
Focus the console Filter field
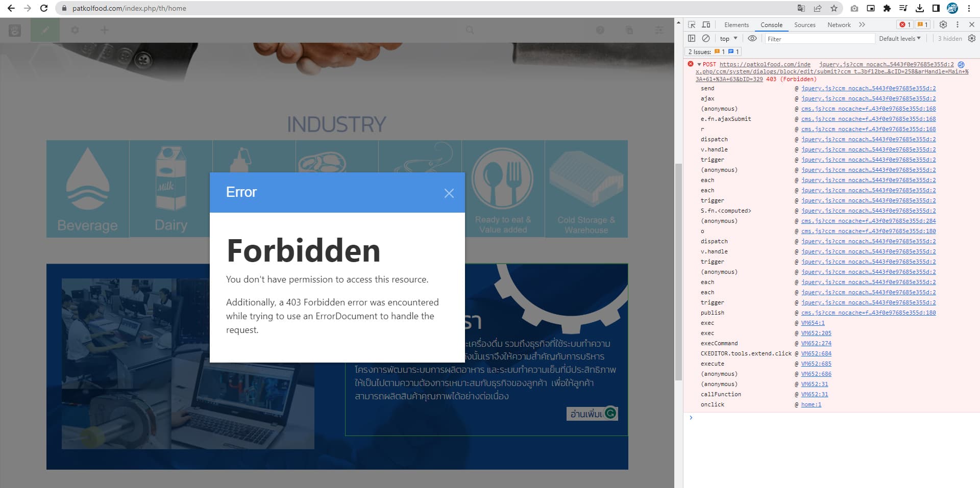[819, 39]
